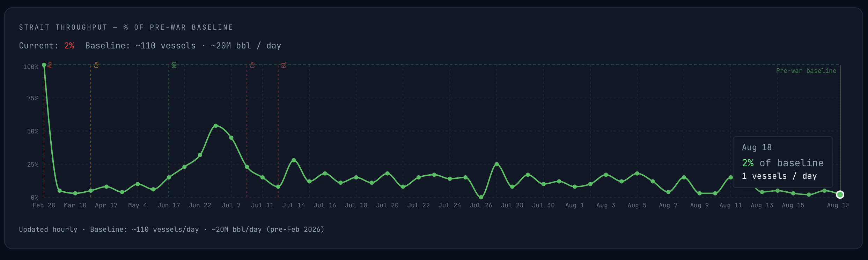Click '1 vessels / day' in the tooltip
Viewport: 868px width, 260px height.
[x=779, y=176]
